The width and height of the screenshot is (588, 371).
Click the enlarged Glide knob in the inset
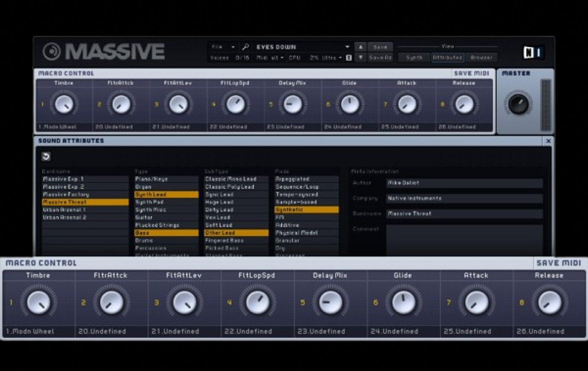[403, 302]
